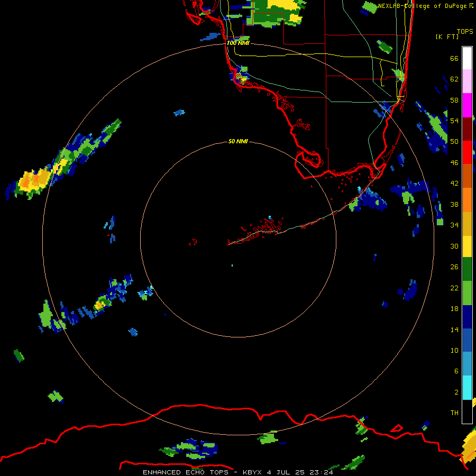Click the '2' legend value
This screenshot has width=476, height=476.
click(456, 392)
